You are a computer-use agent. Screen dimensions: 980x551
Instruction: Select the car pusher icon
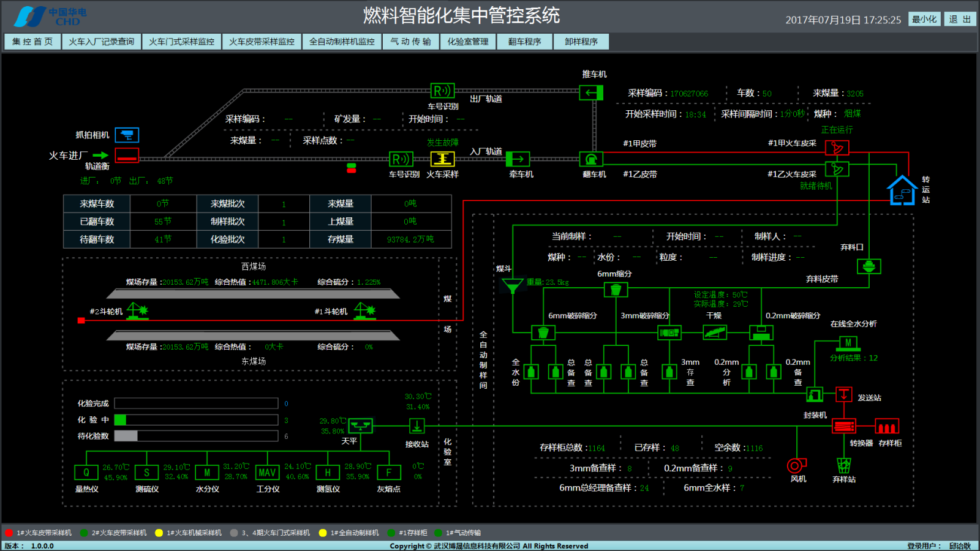tap(591, 92)
